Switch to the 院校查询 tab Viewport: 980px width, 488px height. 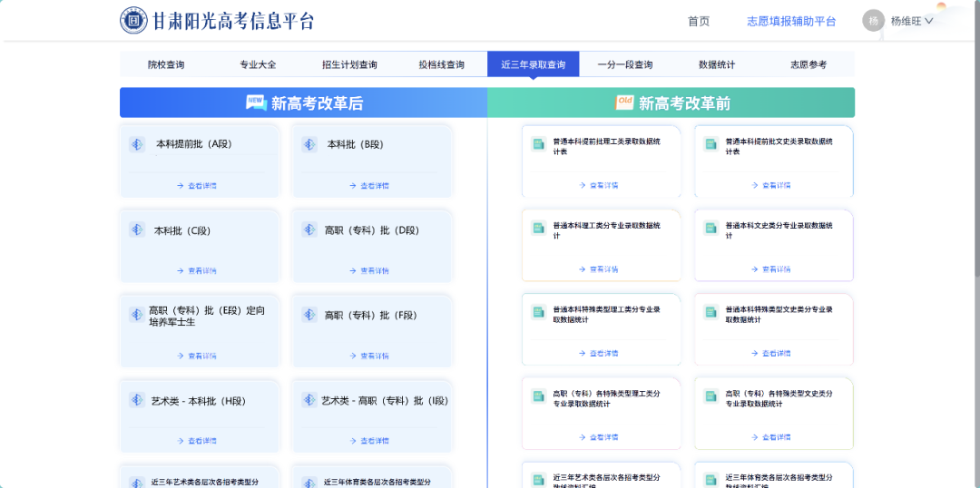[x=166, y=64]
